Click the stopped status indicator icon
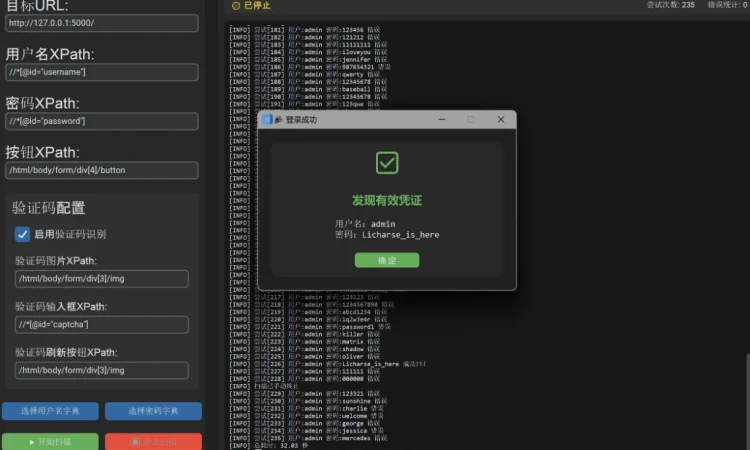This screenshot has width=750, height=450. coord(236,6)
